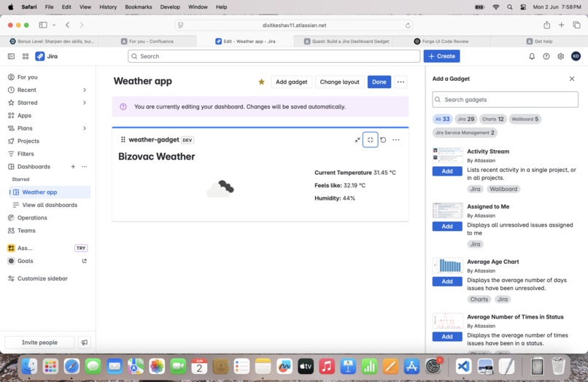Screen dimensions: 588x382
Task: Click Safari sidebar toggle icon
Action: click(x=43, y=25)
